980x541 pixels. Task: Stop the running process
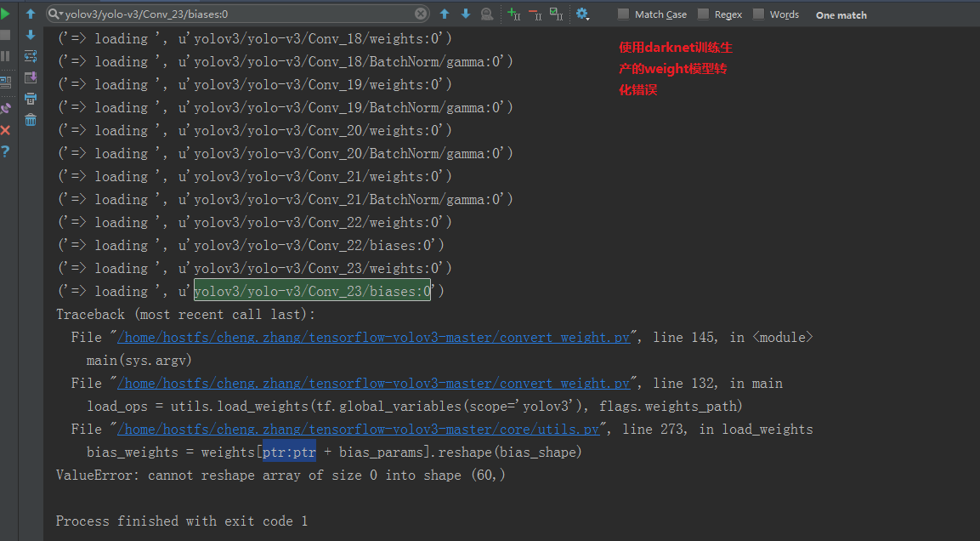5,33
